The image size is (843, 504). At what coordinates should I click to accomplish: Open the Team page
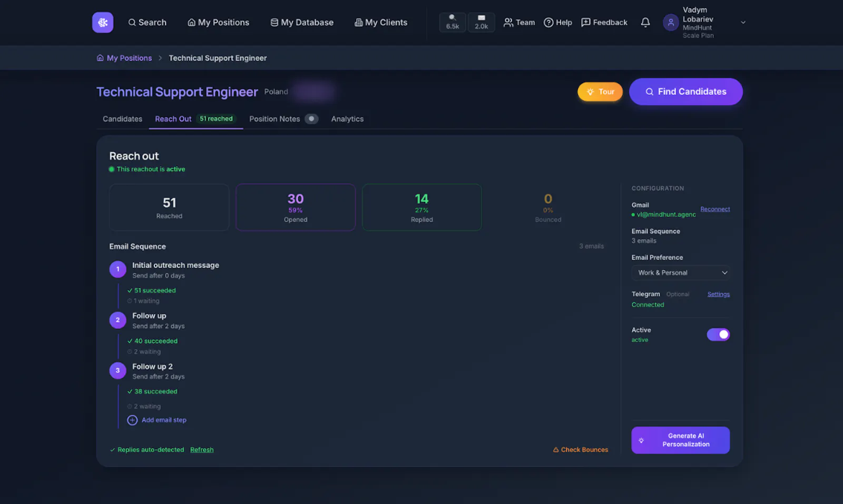coord(519,22)
